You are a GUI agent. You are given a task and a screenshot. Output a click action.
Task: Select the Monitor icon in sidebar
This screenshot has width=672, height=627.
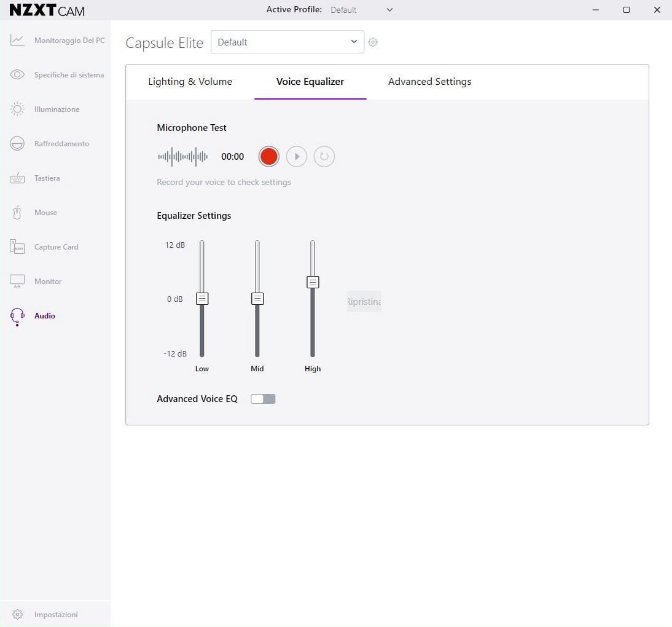(17, 282)
